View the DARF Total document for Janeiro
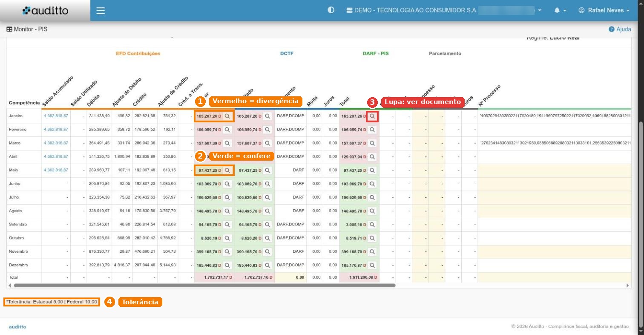 [372, 116]
